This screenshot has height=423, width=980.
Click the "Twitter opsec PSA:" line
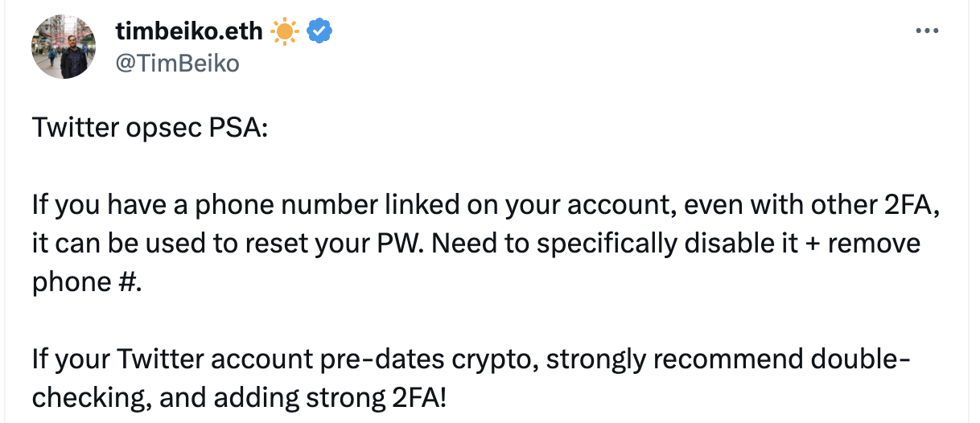(149, 129)
